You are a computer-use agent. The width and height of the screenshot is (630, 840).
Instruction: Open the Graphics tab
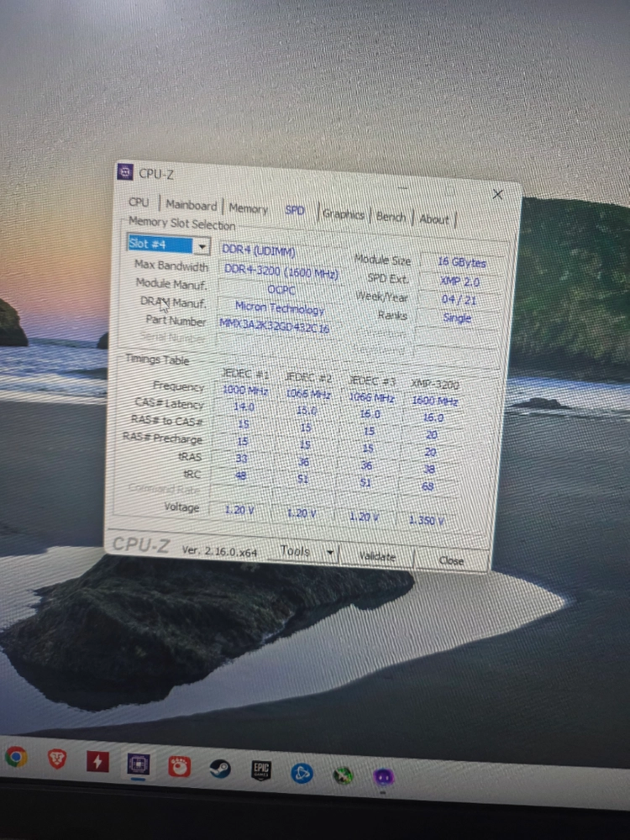tap(344, 214)
